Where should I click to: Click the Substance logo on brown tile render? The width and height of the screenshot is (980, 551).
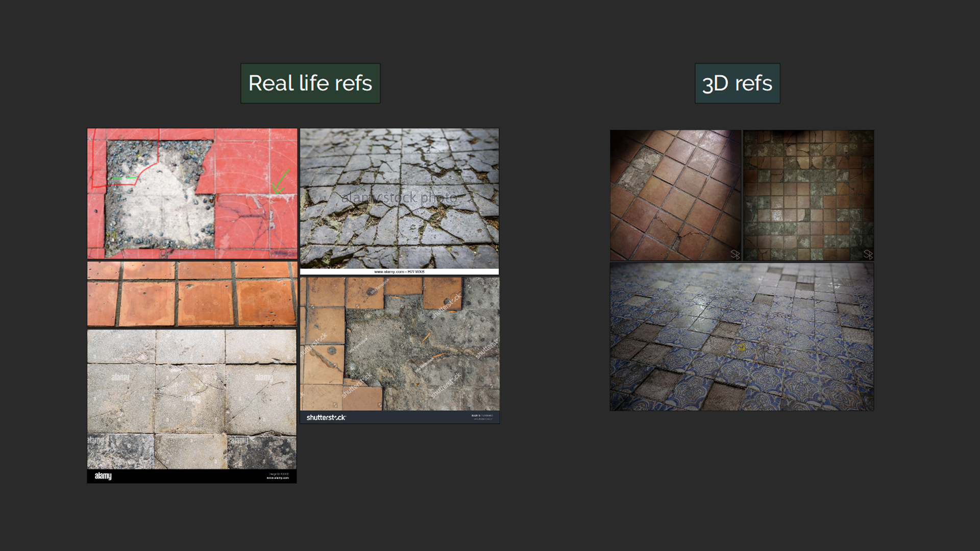pos(735,254)
